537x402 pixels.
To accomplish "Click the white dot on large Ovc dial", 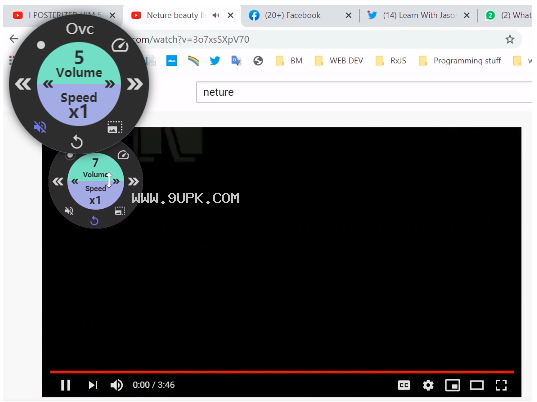I will (x=41, y=45).
